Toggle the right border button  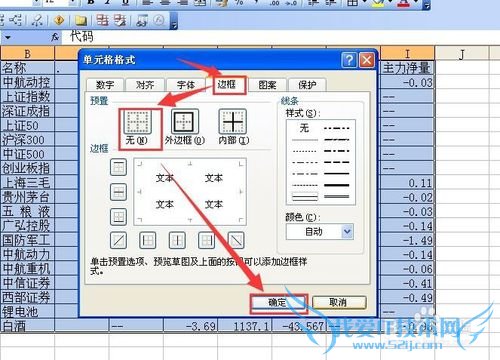point(206,240)
